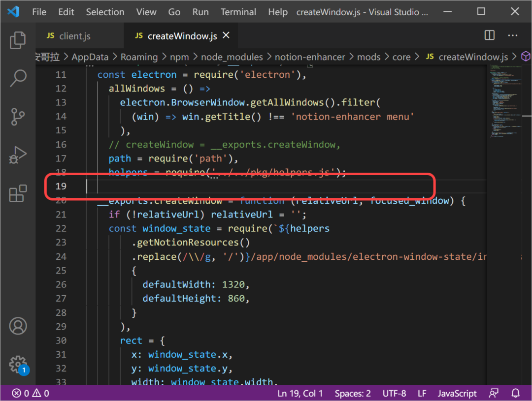
Task: Open the Extensions view icon
Action: [x=18, y=193]
